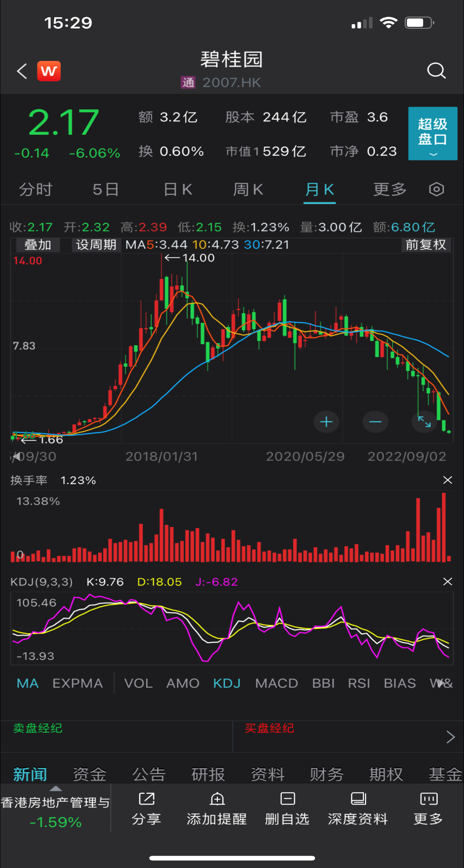Open 设周期 period setting option
The height and width of the screenshot is (868, 464).
click(x=96, y=245)
